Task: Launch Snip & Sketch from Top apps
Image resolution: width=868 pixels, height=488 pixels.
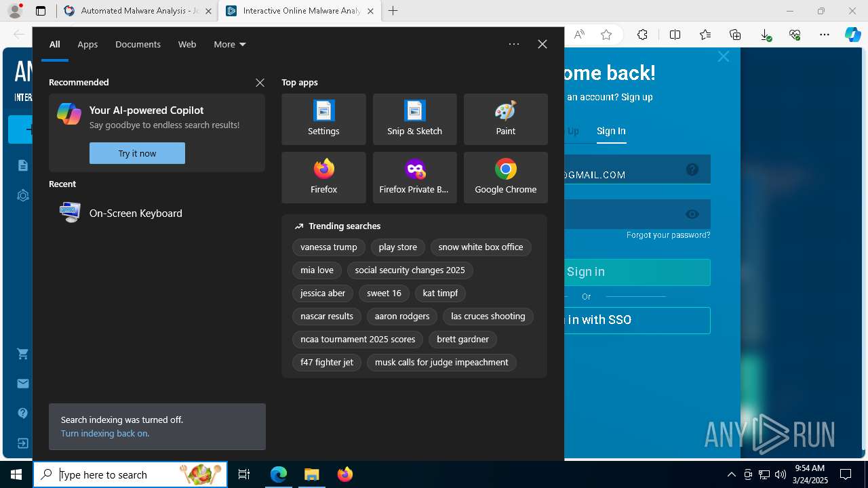Action: coord(414,119)
